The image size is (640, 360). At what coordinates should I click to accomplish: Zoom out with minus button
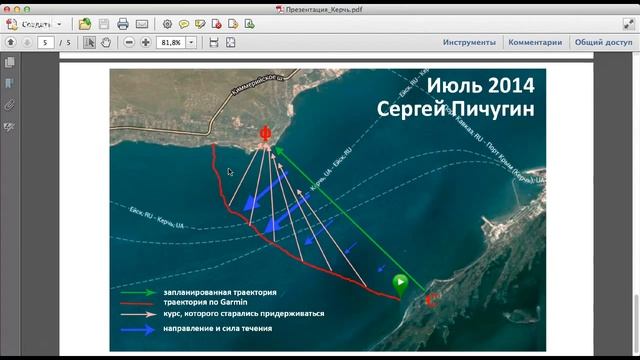(129, 42)
